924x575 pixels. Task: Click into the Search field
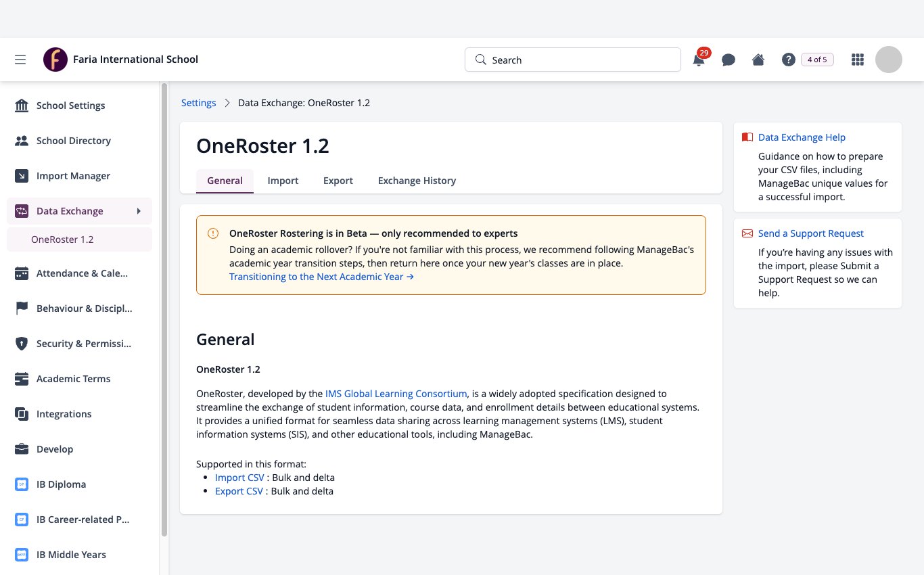point(573,60)
